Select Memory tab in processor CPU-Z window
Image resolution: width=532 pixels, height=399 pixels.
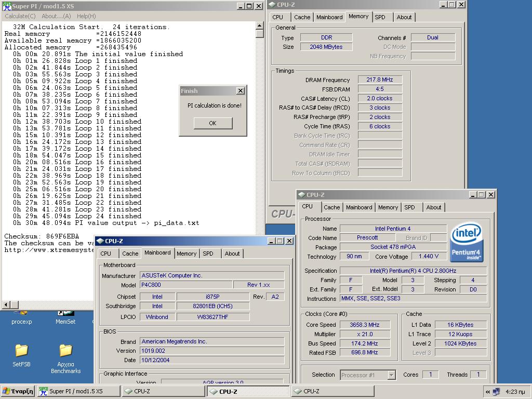tap(388, 207)
